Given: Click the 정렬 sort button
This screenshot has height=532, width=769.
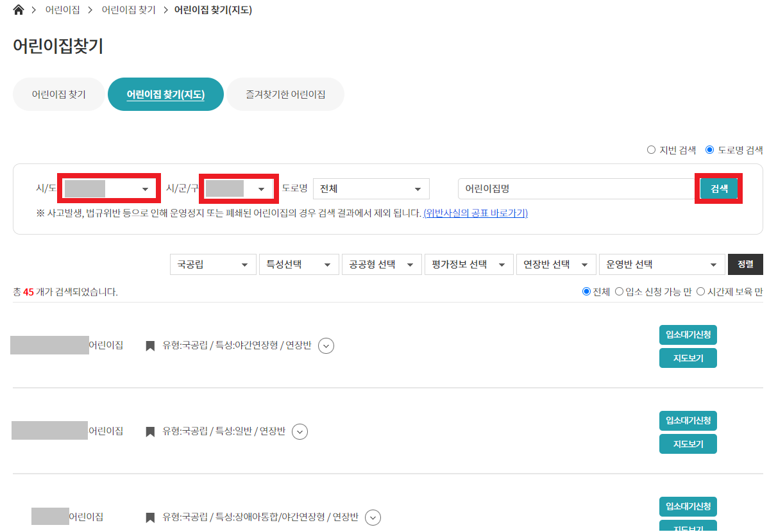Looking at the screenshot, I should (745, 263).
